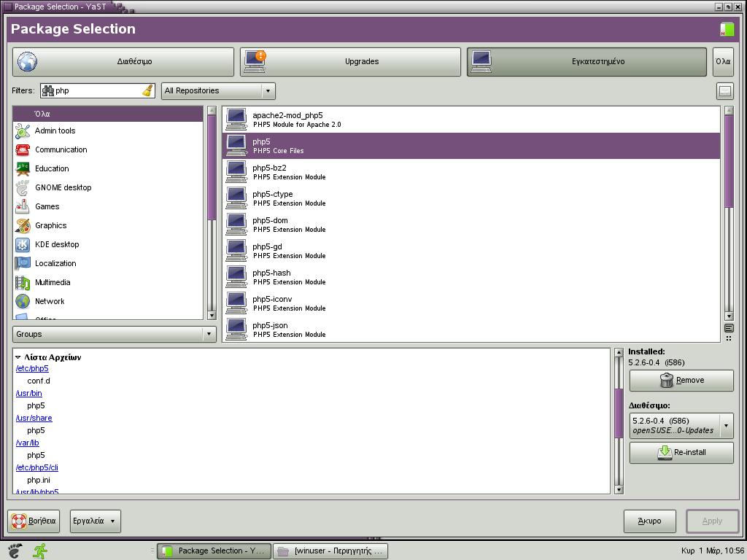Switch to the Όλα tab at right
Image resolution: width=747 pixels, height=560 pixels.
[x=723, y=62]
